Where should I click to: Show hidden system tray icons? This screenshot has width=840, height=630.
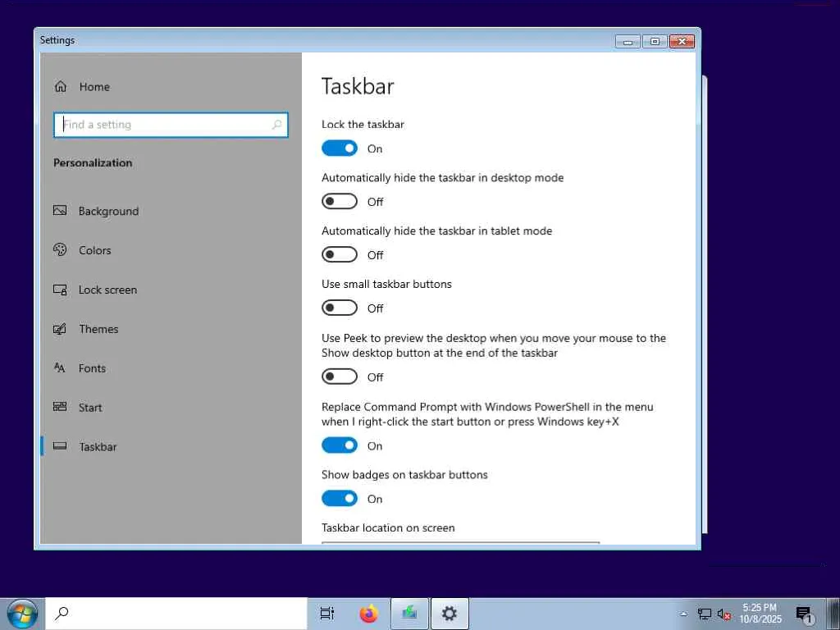[683, 614]
